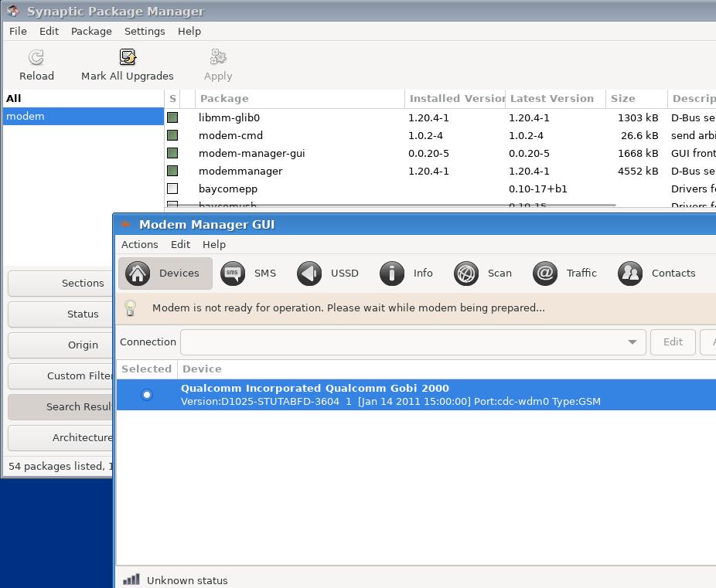Click the Custom Filters button
Viewport: 716px width, 588px height.
click(x=61, y=376)
